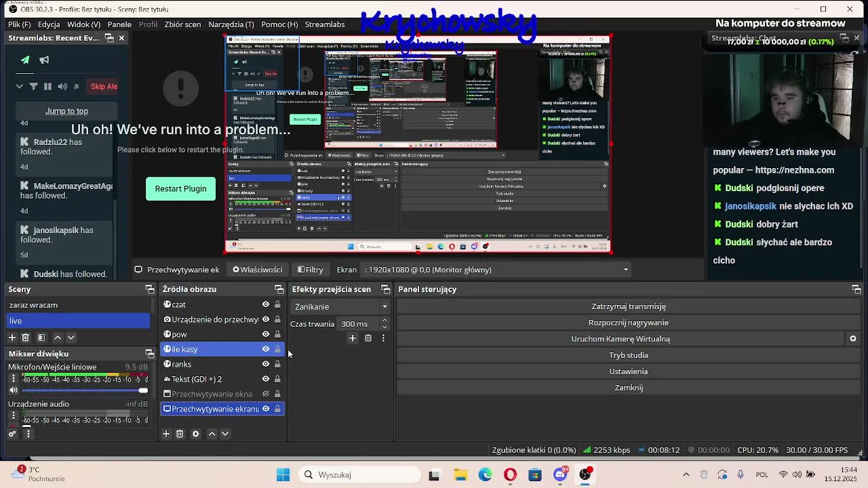868x488 pixels.
Task: Open source properties gear in Źródła obrazu toolbar
Action: click(196, 434)
